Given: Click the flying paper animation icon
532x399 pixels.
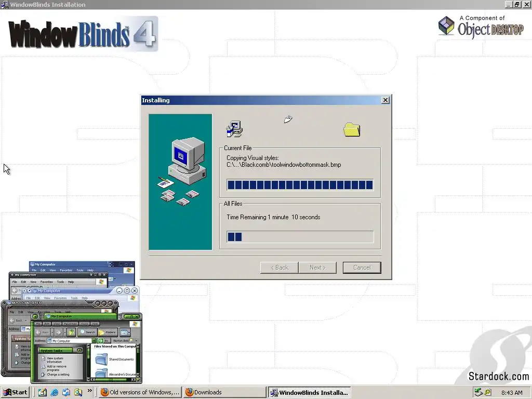Looking at the screenshot, I should (288, 119).
